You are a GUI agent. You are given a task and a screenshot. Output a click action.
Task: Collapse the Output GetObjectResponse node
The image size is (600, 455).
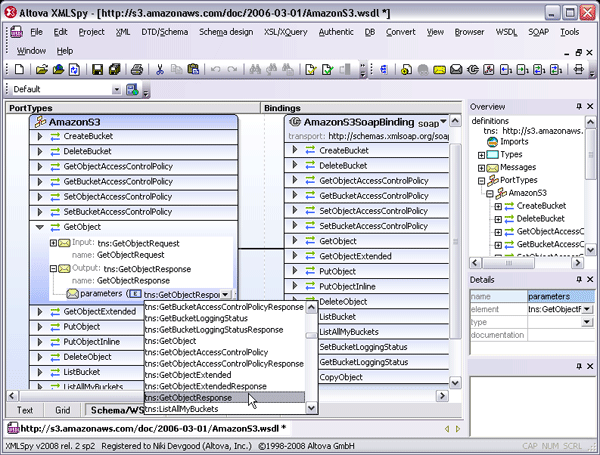click(x=53, y=268)
